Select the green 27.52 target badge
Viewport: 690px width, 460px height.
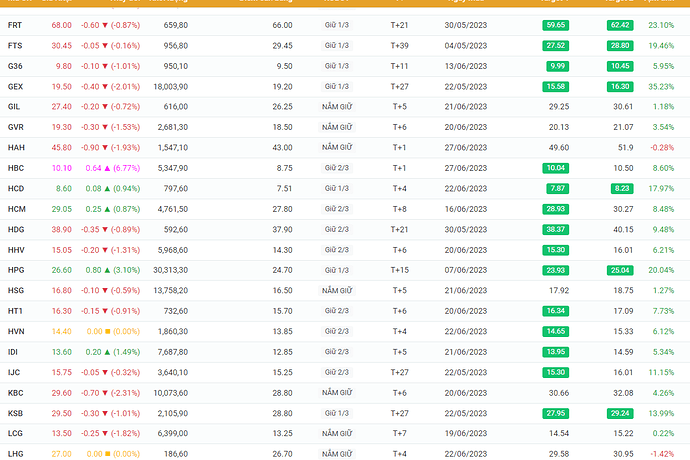555,46
